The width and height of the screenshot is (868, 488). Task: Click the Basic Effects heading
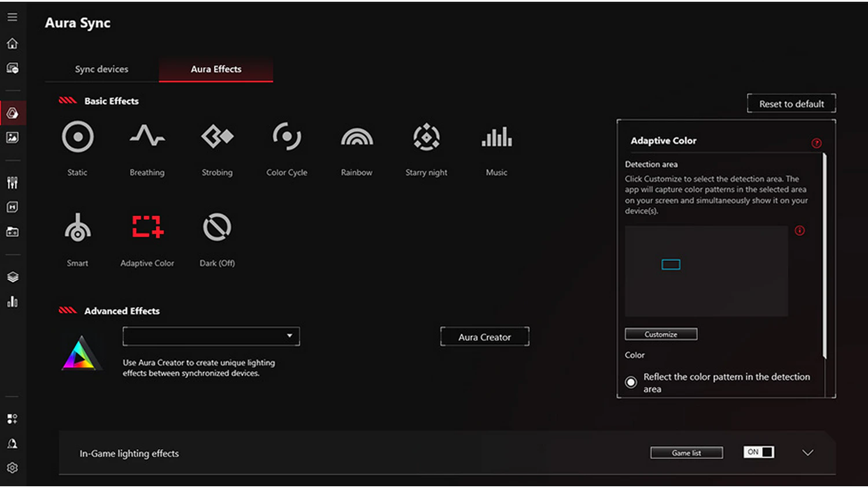(x=112, y=101)
